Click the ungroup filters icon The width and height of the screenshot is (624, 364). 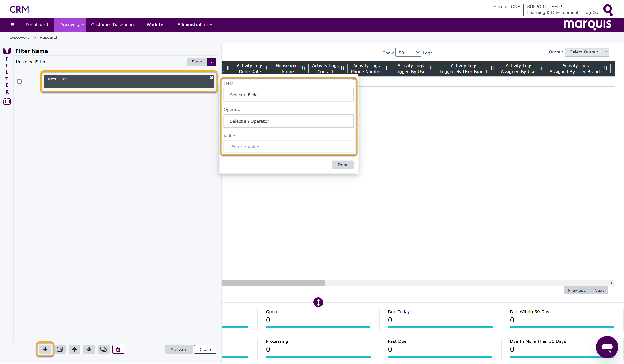(x=104, y=349)
